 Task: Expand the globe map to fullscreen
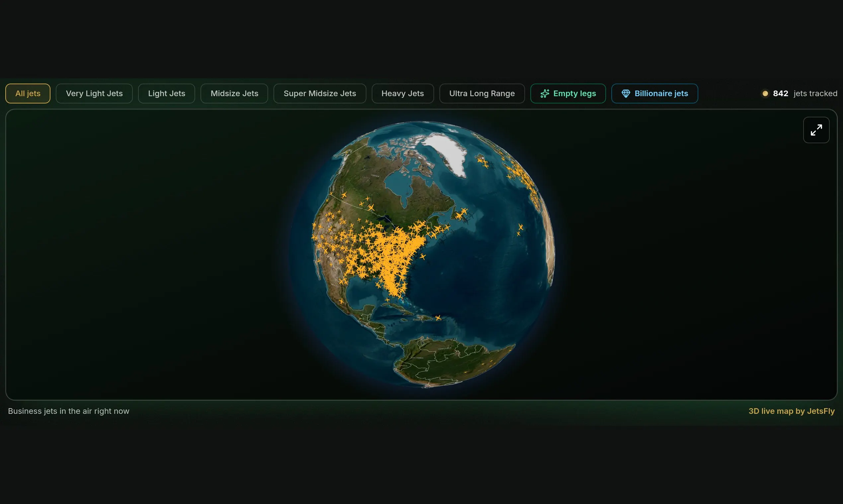[816, 130]
